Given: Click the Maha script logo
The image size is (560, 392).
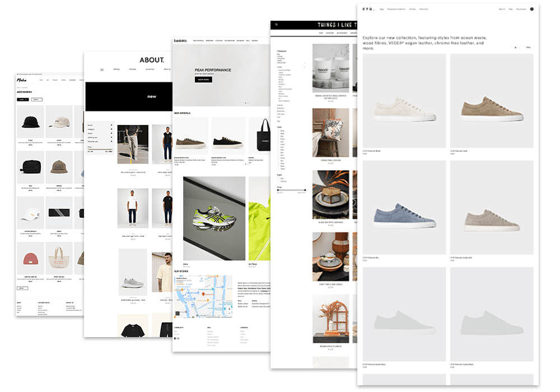Looking at the screenshot, I should [21, 80].
